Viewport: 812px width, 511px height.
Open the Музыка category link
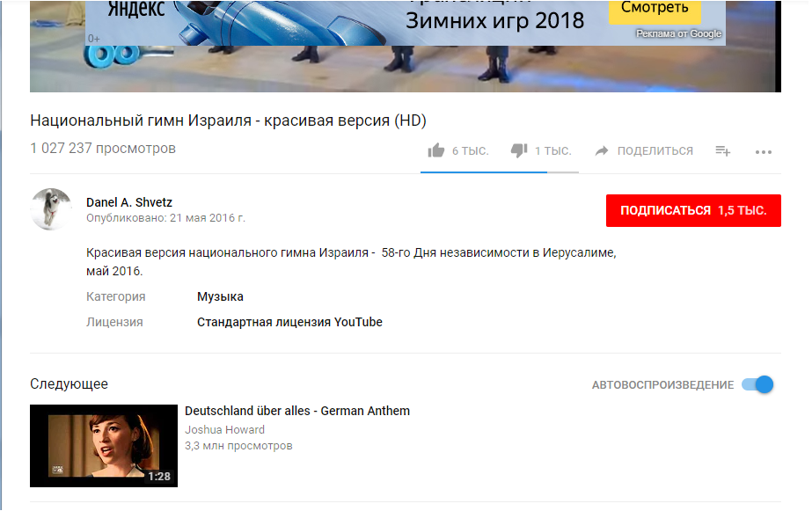tap(220, 296)
